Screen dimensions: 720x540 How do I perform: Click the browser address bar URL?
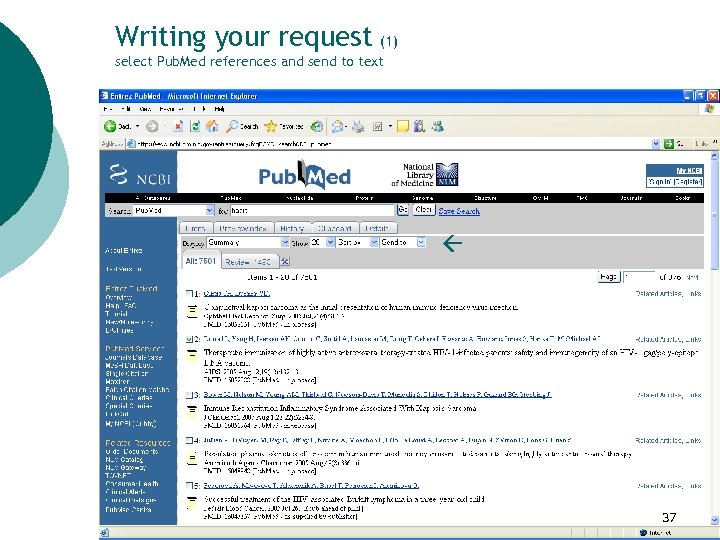click(234, 144)
